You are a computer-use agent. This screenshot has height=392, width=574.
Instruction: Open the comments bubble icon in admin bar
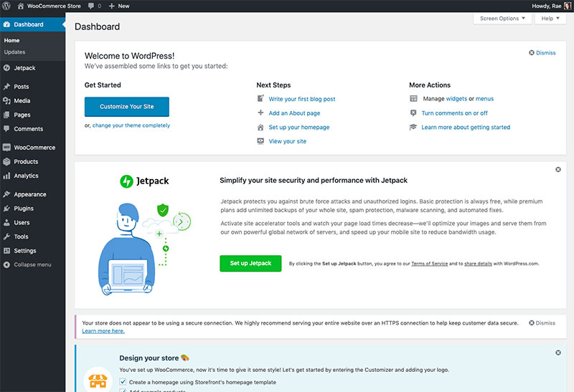pyautogui.click(x=91, y=6)
